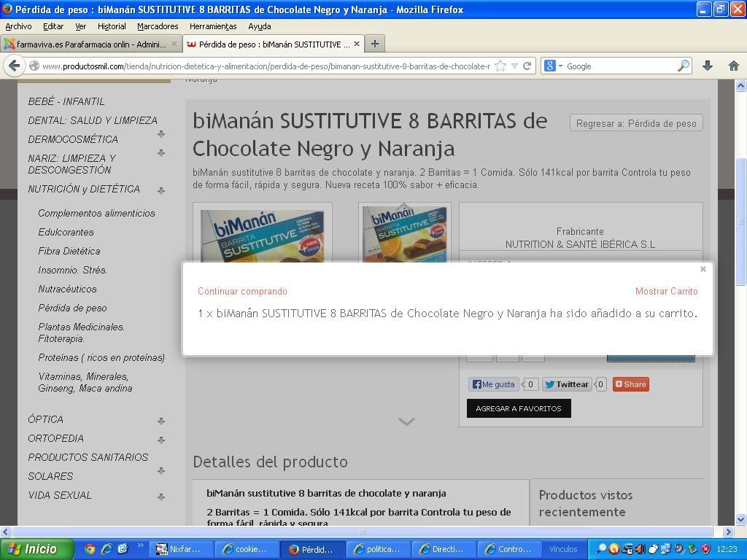This screenshot has height=560, width=747.
Task: Open Vitaminas, Minerales, Ginseng subcategory
Action: [85, 382]
